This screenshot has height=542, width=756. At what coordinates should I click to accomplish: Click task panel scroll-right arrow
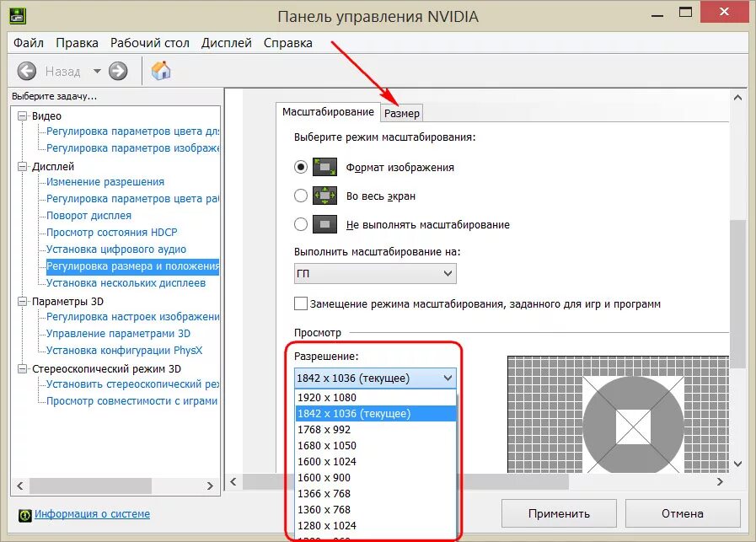tap(210, 486)
